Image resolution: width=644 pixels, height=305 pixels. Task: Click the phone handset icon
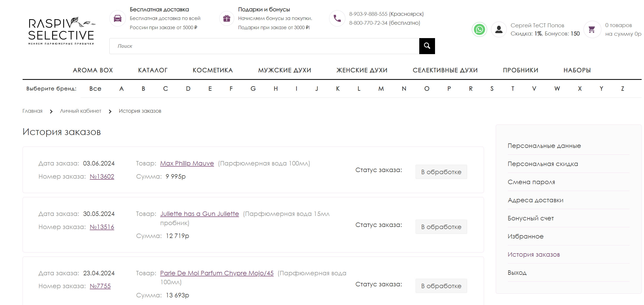(x=337, y=18)
